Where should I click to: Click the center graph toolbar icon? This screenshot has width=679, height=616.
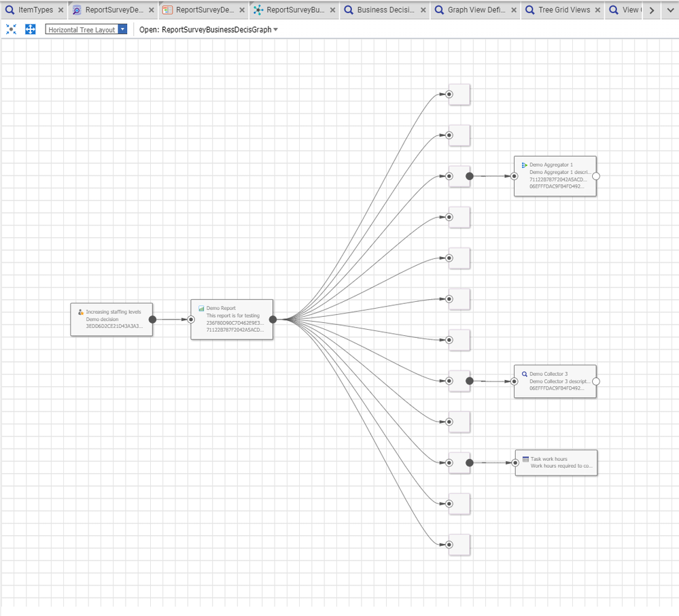point(11,29)
